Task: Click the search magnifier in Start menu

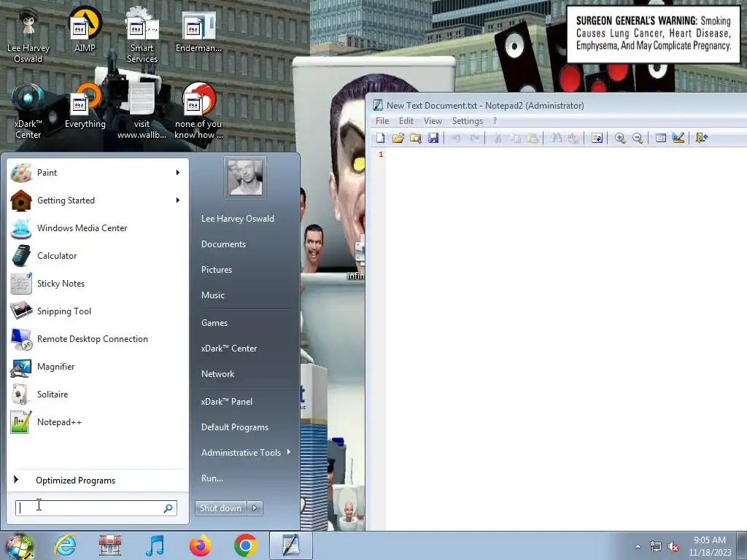Action: click(169, 508)
